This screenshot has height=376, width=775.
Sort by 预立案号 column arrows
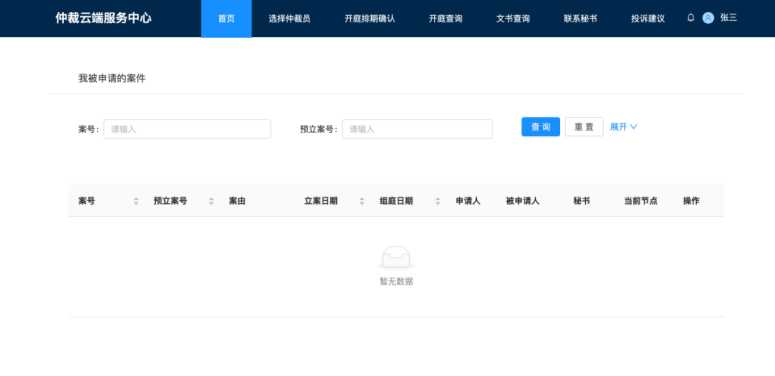pyautogui.click(x=211, y=201)
